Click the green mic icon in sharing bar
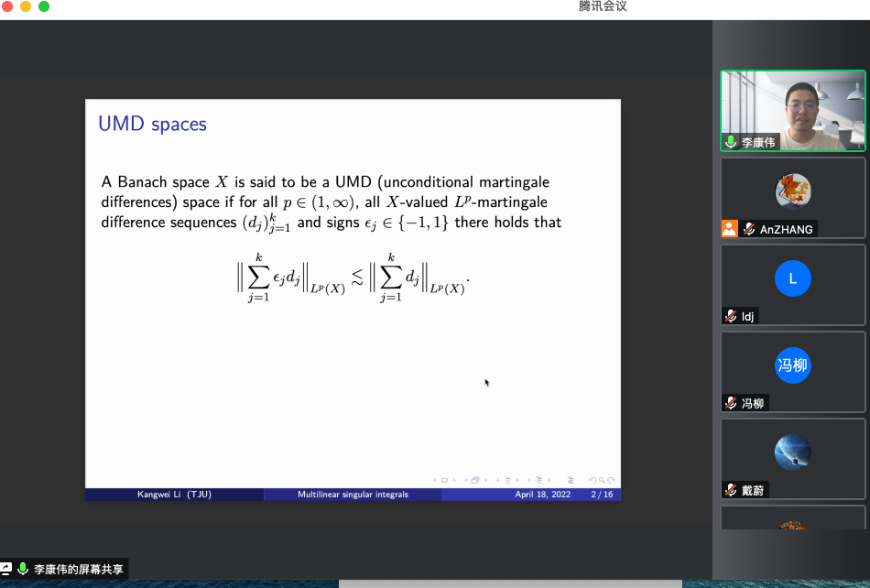This screenshot has width=870, height=588. pos(23,569)
